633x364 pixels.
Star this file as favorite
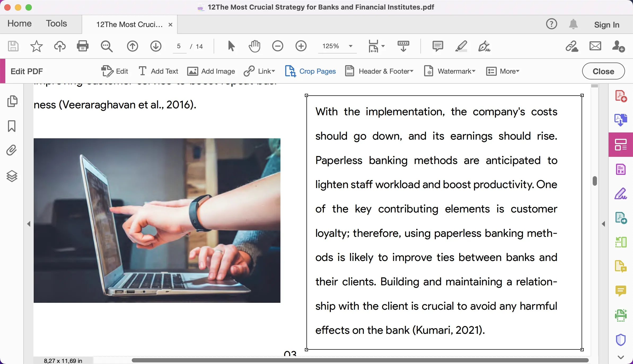coord(36,46)
